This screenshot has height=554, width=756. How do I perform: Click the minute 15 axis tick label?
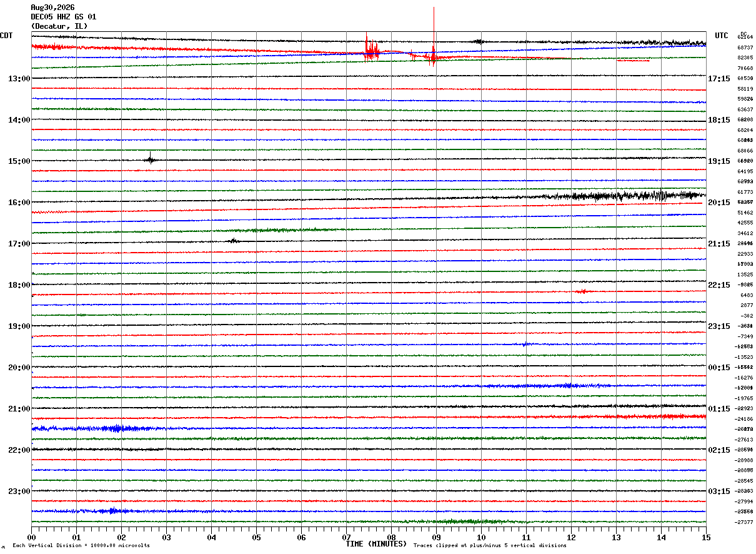tap(706, 537)
